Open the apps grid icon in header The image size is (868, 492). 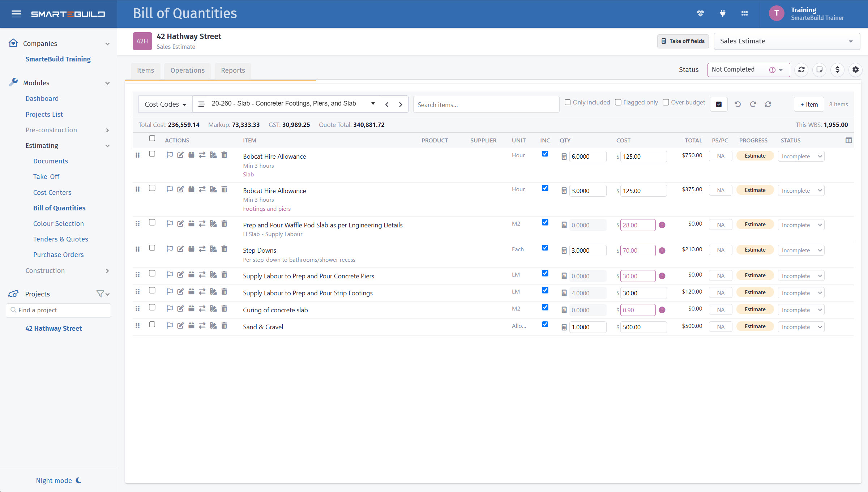coord(744,13)
